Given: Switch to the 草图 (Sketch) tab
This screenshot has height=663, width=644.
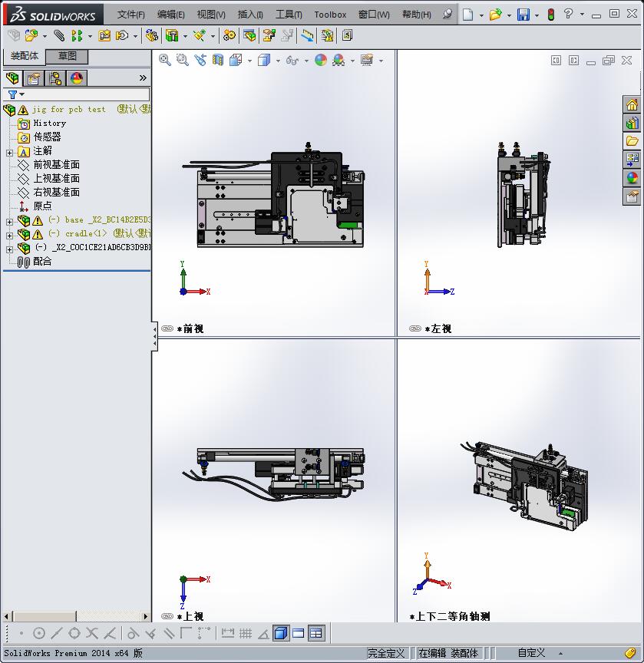Looking at the screenshot, I should pos(67,56).
